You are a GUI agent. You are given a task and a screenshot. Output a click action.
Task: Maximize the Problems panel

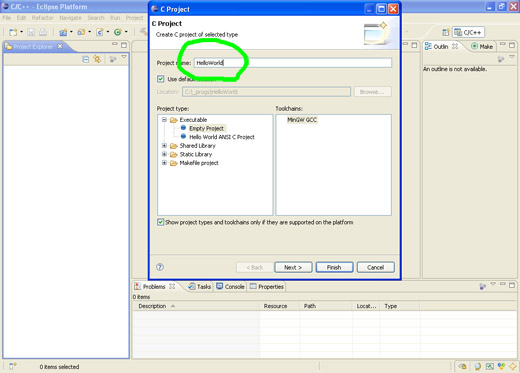(x=512, y=285)
